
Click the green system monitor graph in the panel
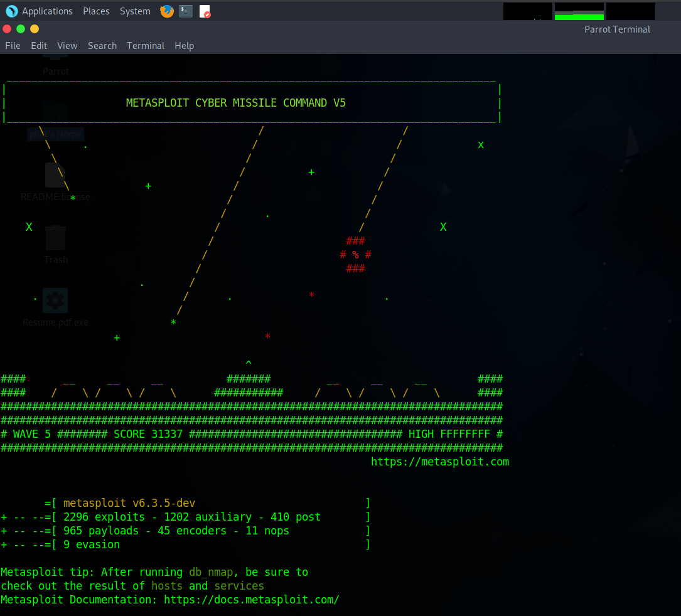(x=579, y=11)
